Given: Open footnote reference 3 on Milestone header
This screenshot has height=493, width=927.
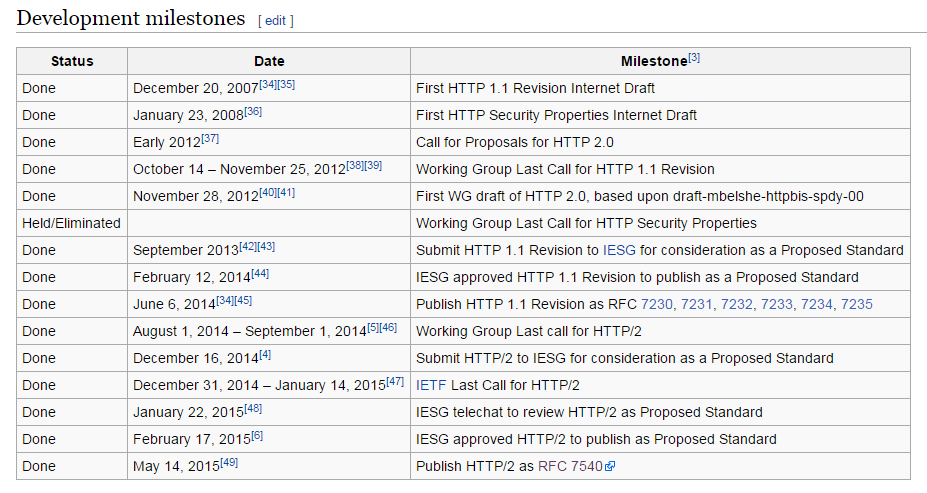Looking at the screenshot, I should (x=694, y=58).
